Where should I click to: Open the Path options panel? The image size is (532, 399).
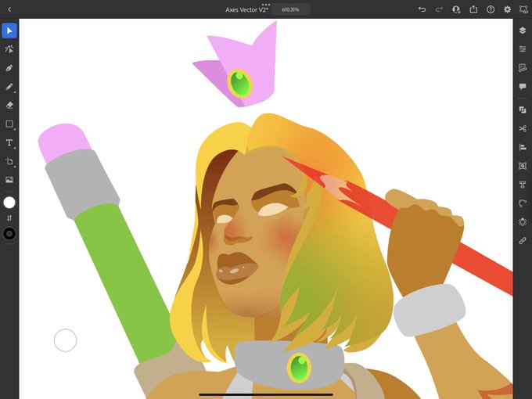tap(523, 203)
